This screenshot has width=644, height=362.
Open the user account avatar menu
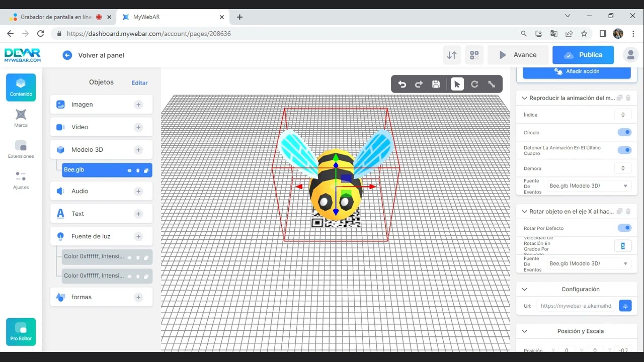(630, 55)
